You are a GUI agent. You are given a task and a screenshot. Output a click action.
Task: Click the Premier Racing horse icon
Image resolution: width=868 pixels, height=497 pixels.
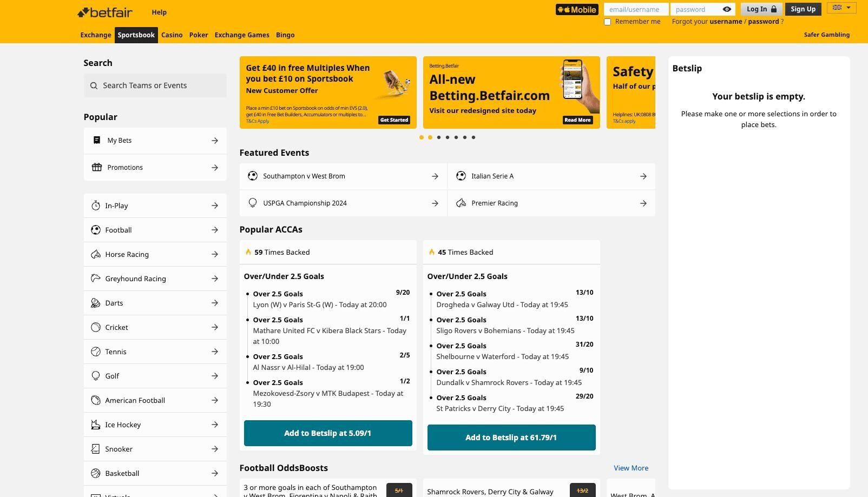[461, 203]
